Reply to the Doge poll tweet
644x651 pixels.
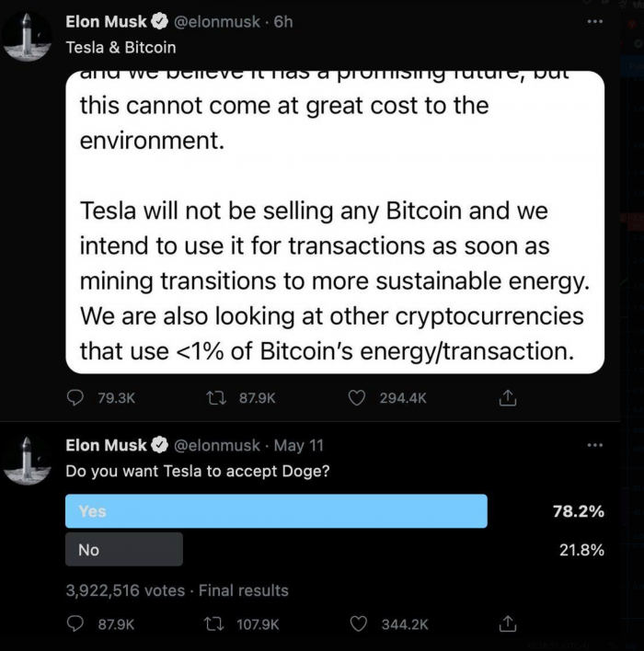(x=75, y=623)
